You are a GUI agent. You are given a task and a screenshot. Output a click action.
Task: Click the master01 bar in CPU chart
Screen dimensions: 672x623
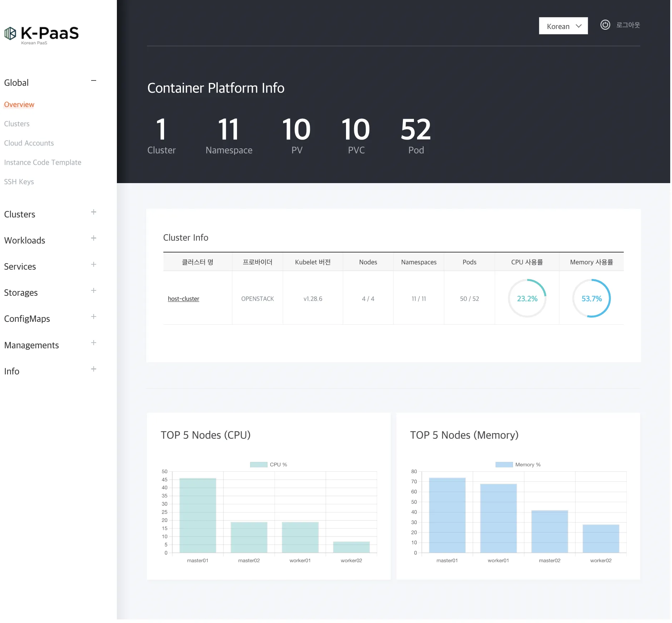(198, 515)
